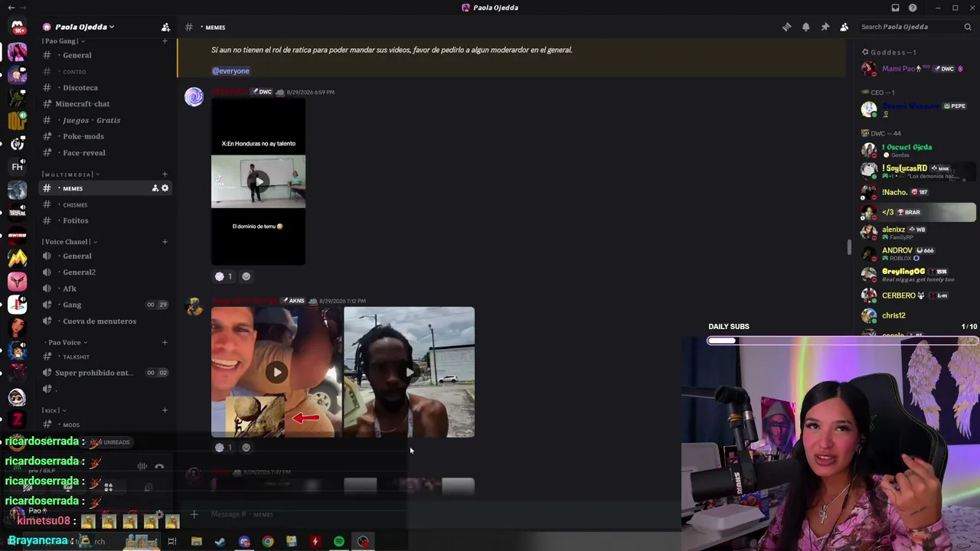Viewport: 980px width, 551px height.
Task: Collapse the Voice Channel category
Action: pos(70,242)
